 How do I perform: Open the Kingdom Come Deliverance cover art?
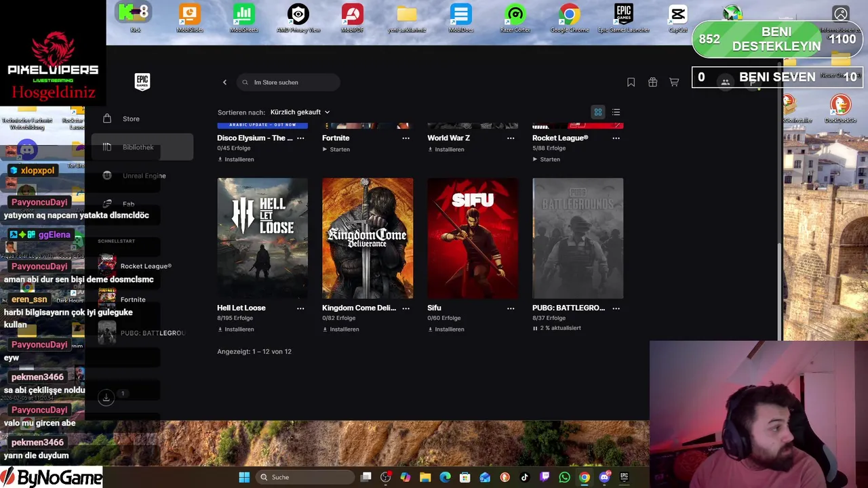pyautogui.click(x=368, y=238)
